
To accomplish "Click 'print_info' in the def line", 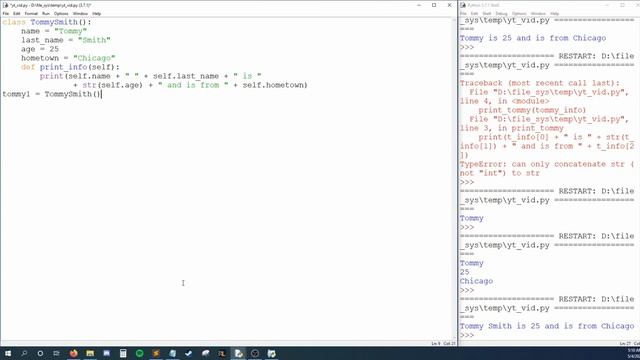I will pyautogui.click(x=63, y=67).
